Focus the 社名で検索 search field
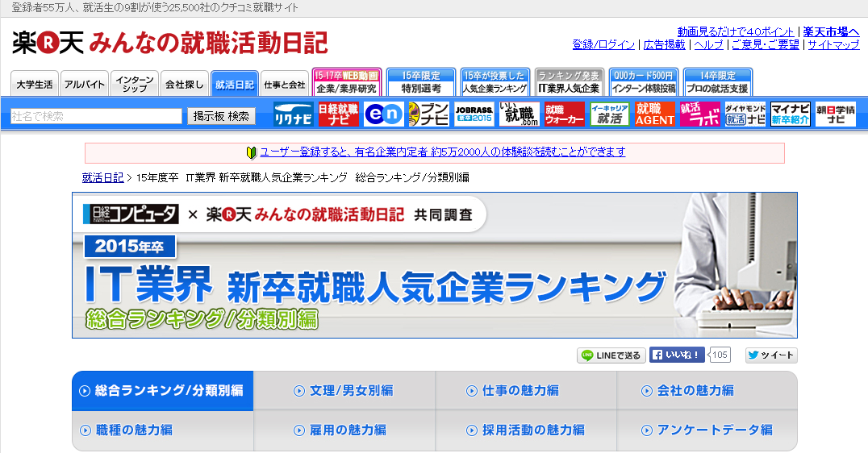The width and height of the screenshot is (868, 453). 96,116
